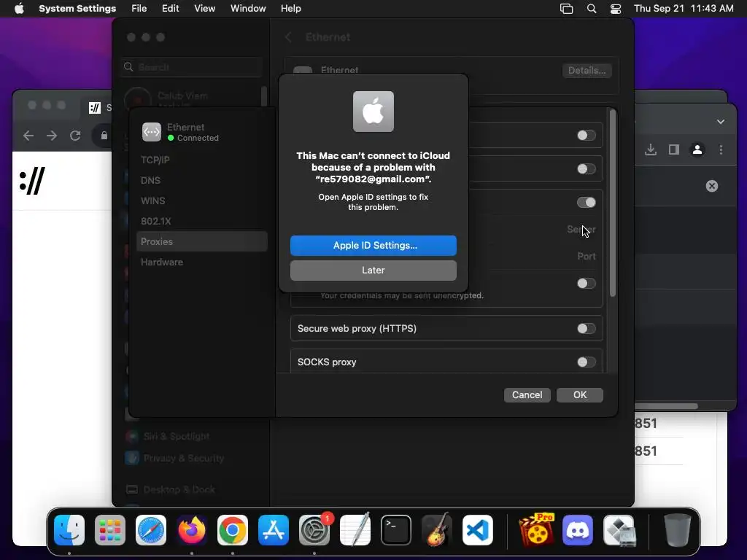Image resolution: width=747 pixels, height=560 pixels.
Task: Select Hardware section in sidebar
Action: click(x=202, y=262)
